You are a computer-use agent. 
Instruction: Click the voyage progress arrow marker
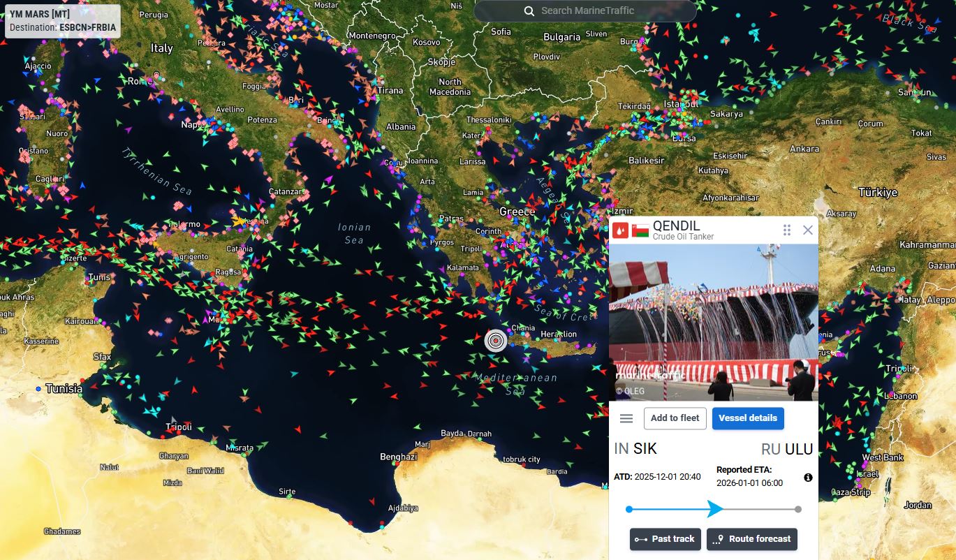point(714,509)
